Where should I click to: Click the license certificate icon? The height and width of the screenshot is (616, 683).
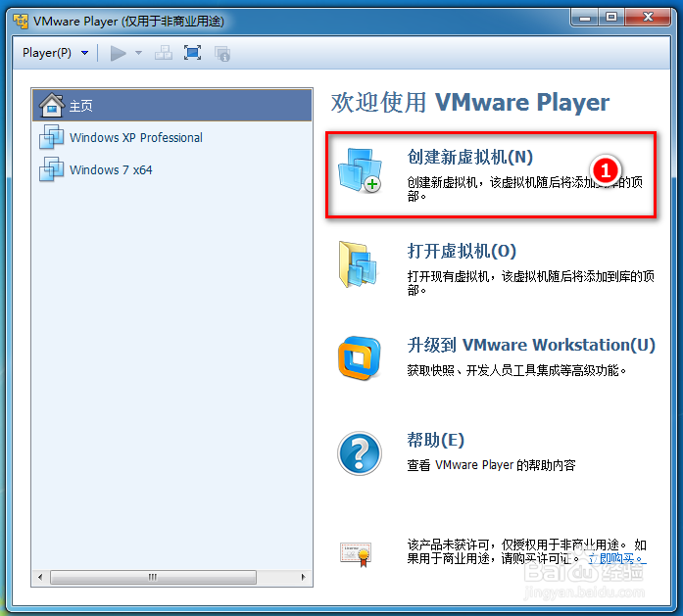pyautogui.click(x=356, y=553)
